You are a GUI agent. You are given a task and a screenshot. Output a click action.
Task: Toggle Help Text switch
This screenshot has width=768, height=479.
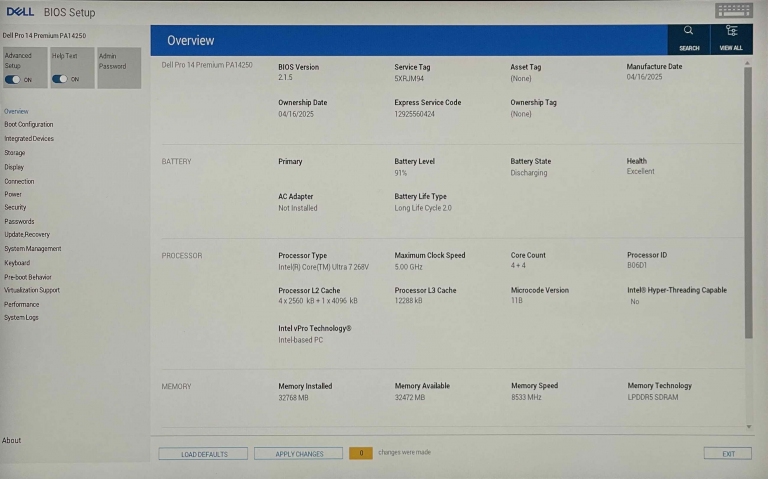(x=60, y=79)
